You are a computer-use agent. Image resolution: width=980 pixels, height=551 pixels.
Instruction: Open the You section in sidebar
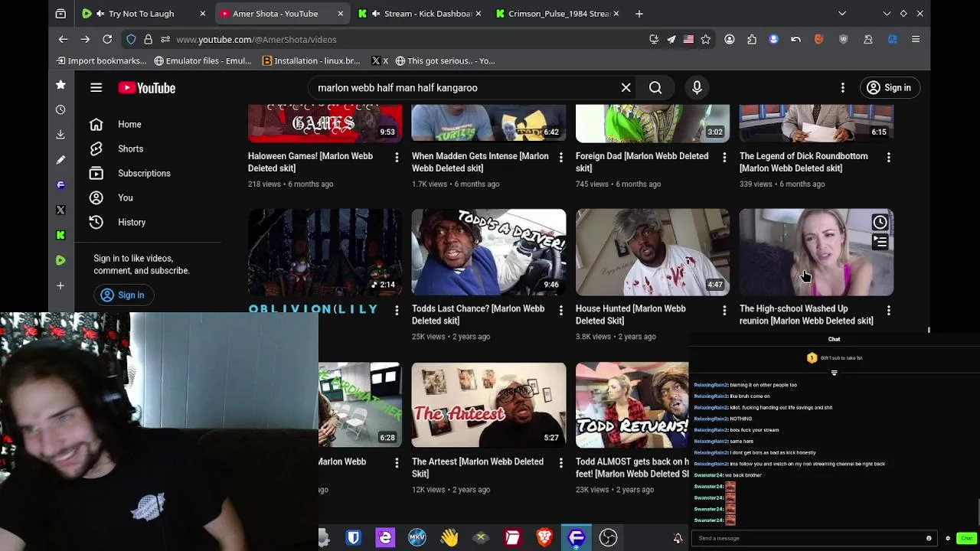pyautogui.click(x=125, y=197)
